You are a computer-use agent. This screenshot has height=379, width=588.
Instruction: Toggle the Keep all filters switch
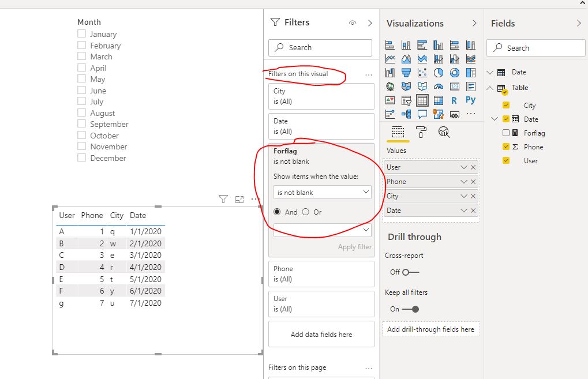[410, 309]
